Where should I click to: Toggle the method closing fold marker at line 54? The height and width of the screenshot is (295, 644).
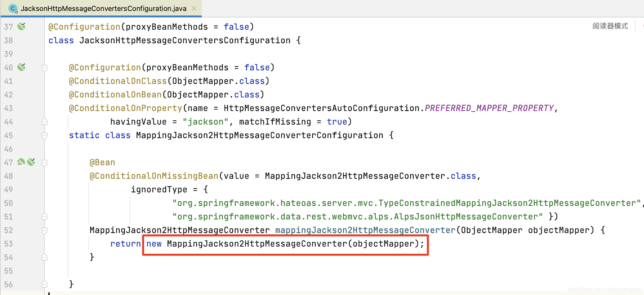click(x=44, y=257)
